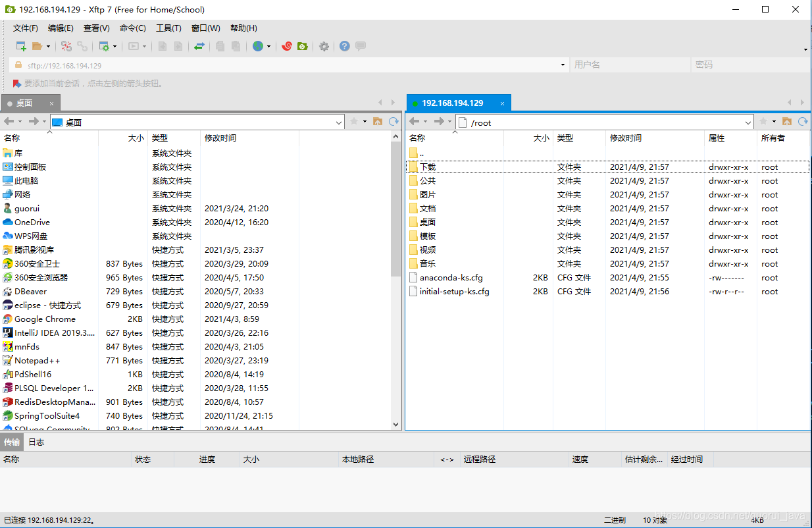Screen dimensions: 812x528
Task: Expand remote back-history dropdown arrow
Action: point(425,122)
